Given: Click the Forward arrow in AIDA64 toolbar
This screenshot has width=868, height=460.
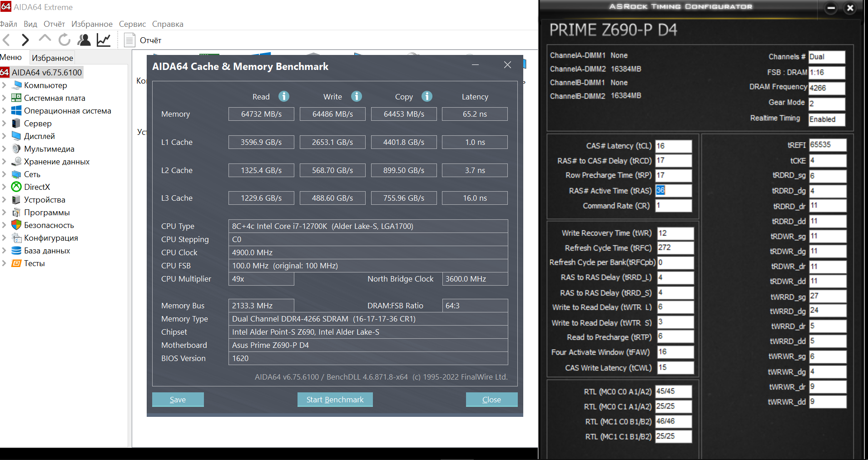Looking at the screenshot, I should (x=25, y=40).
